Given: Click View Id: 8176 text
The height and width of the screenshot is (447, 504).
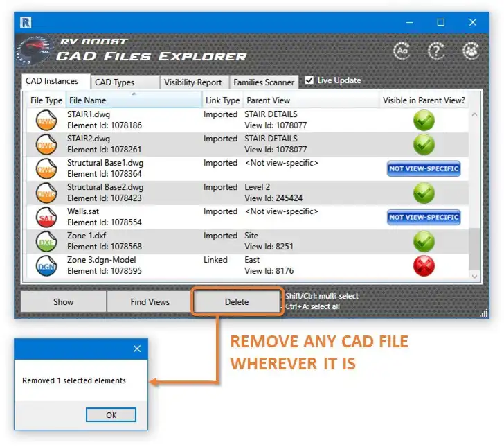Looking at the screenshot, I should (x=269, y=271).
